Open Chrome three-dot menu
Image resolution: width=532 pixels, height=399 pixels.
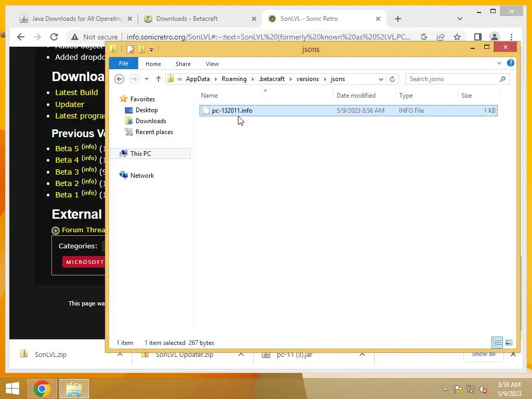point(511,37)
